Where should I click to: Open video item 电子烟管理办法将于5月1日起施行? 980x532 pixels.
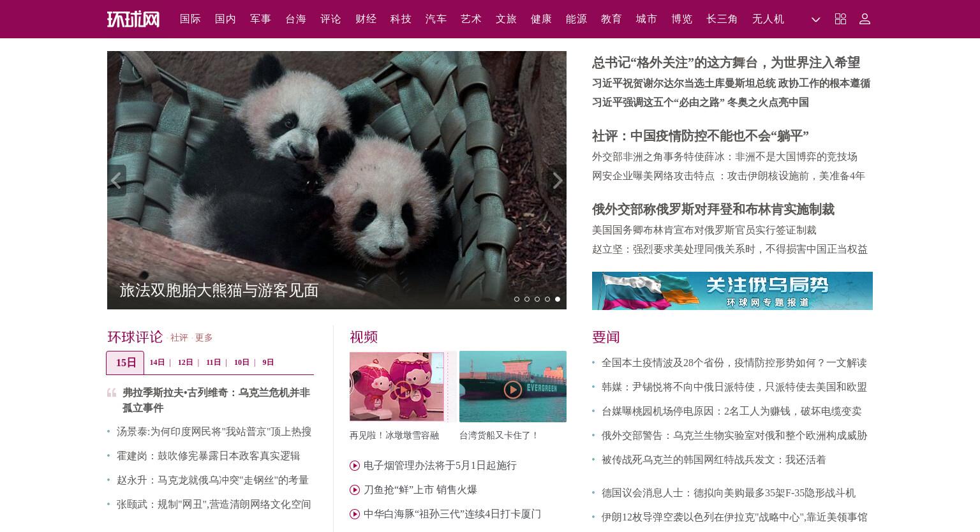(x=440, y=466)
